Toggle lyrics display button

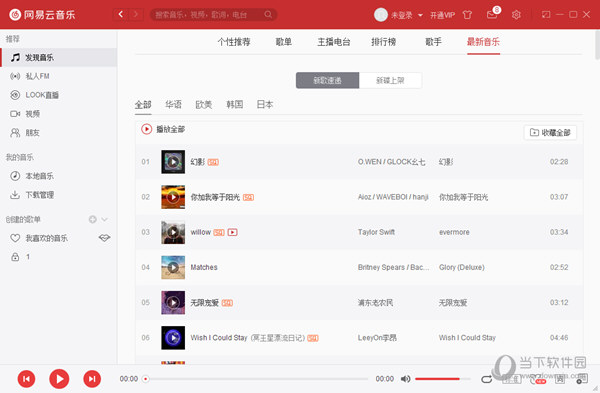[x=560, y=379]
